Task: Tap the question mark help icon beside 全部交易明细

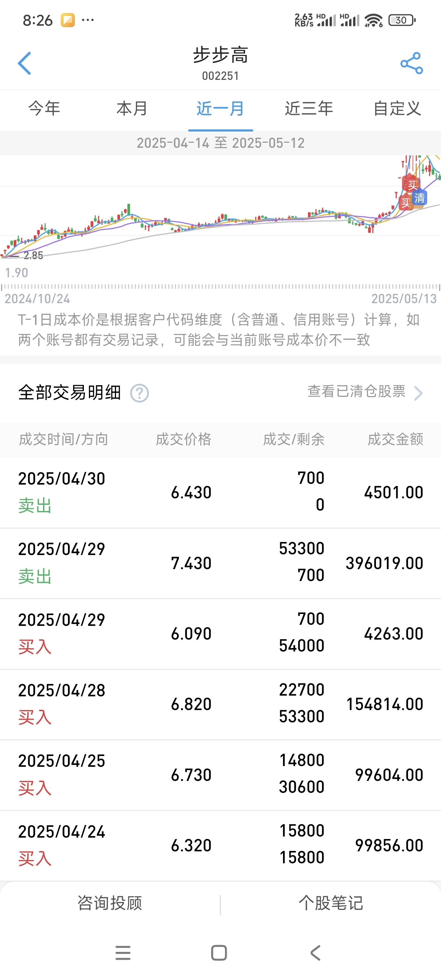Action: point(140,393)
